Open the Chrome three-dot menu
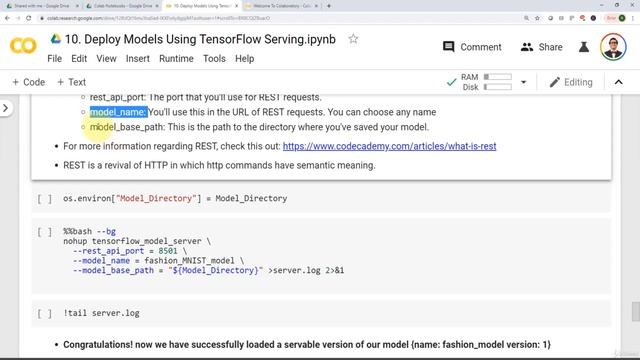This screenshot has height=360, width=640. tap(633, 18)
